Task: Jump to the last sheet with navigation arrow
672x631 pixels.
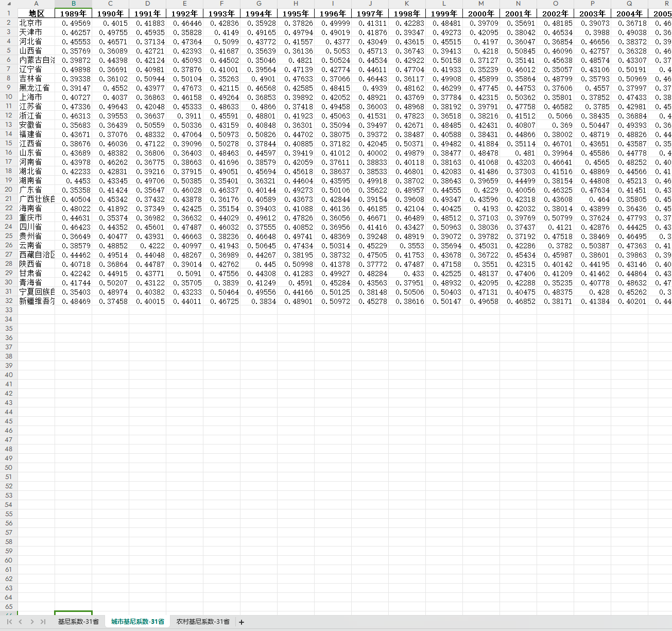Action: pyautogui.click(x=43, y=622)
